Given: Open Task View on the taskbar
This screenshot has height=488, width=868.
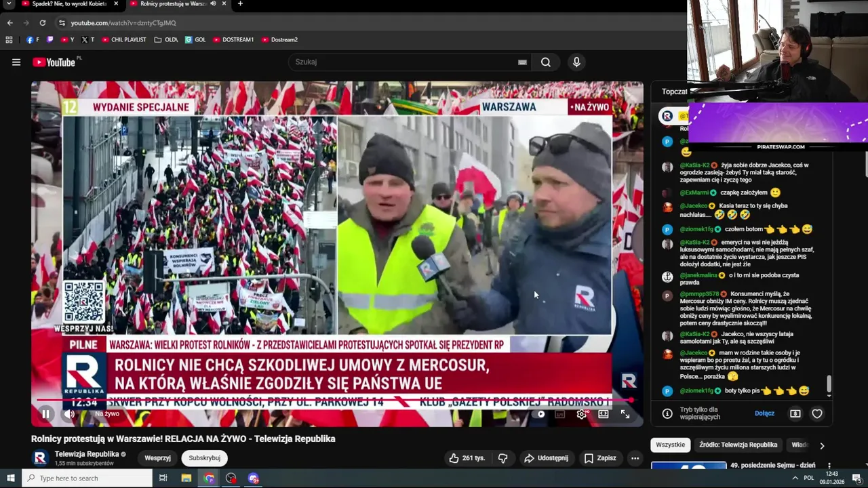Looking at the screenshot, I should 163,479.
